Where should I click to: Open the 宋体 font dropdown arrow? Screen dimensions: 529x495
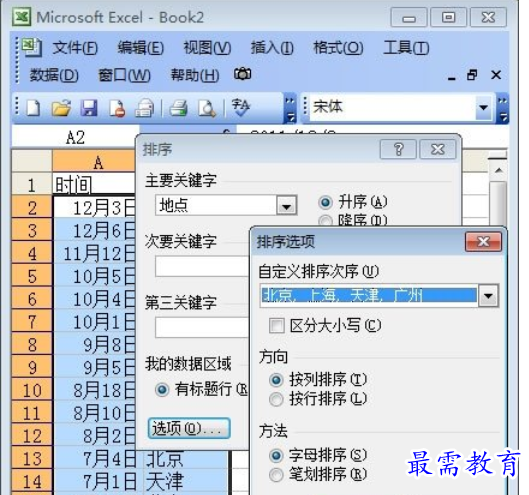(483, 108)
